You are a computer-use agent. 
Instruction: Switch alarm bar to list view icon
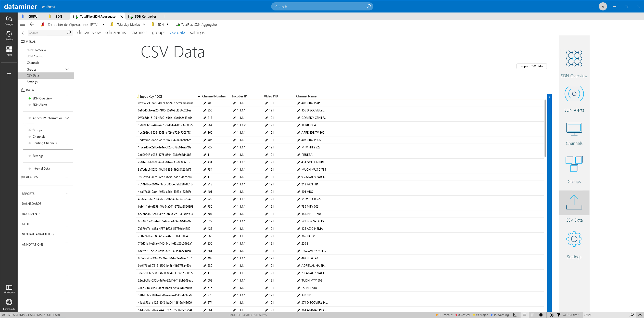(524, 315)
